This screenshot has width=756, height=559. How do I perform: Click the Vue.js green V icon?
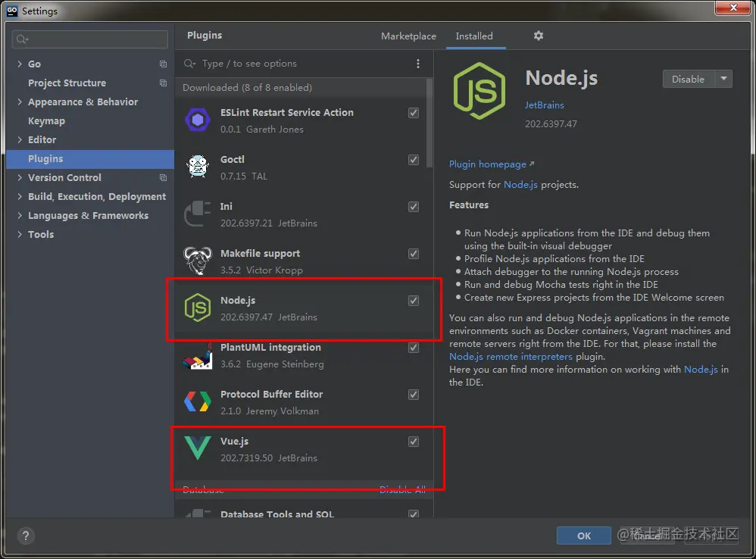pyautogui.click(x=198, y=448)
